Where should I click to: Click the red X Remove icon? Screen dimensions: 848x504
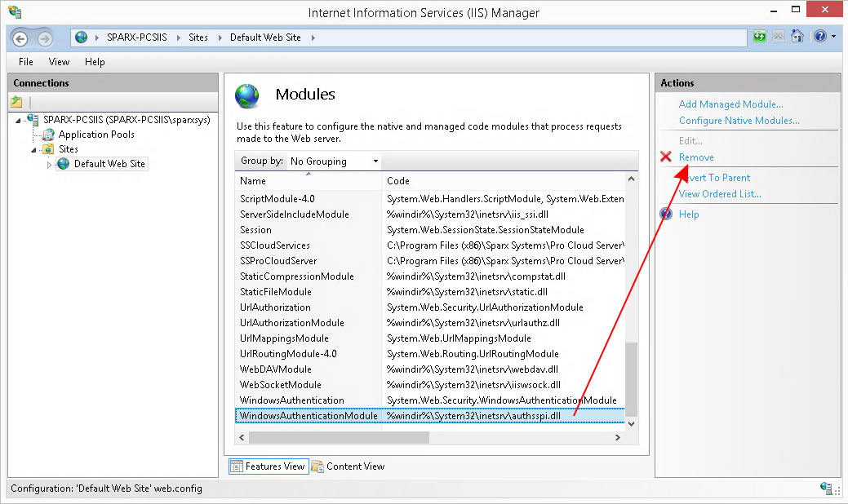(666, 157)
